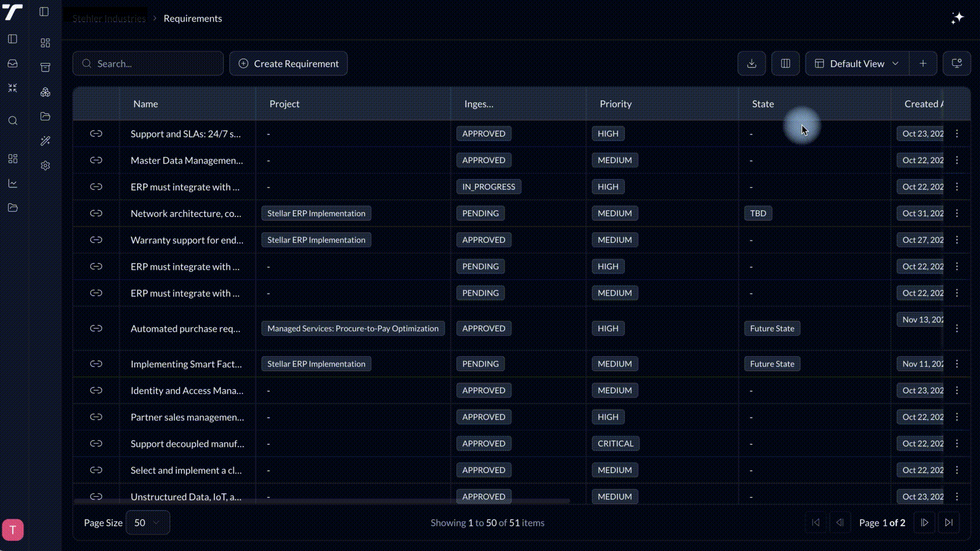980x551 pixels.
Task: Click the TBD state badge
Action: 758,213
